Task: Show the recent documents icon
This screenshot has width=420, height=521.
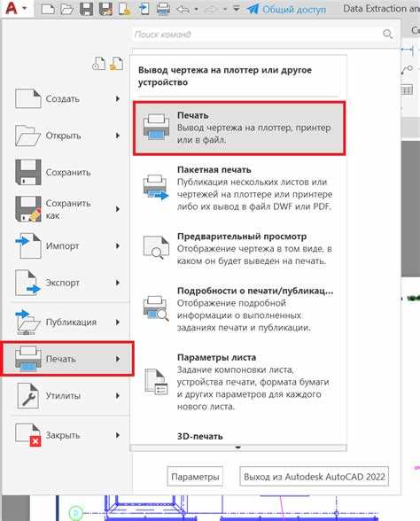Action: click(98, 64)
